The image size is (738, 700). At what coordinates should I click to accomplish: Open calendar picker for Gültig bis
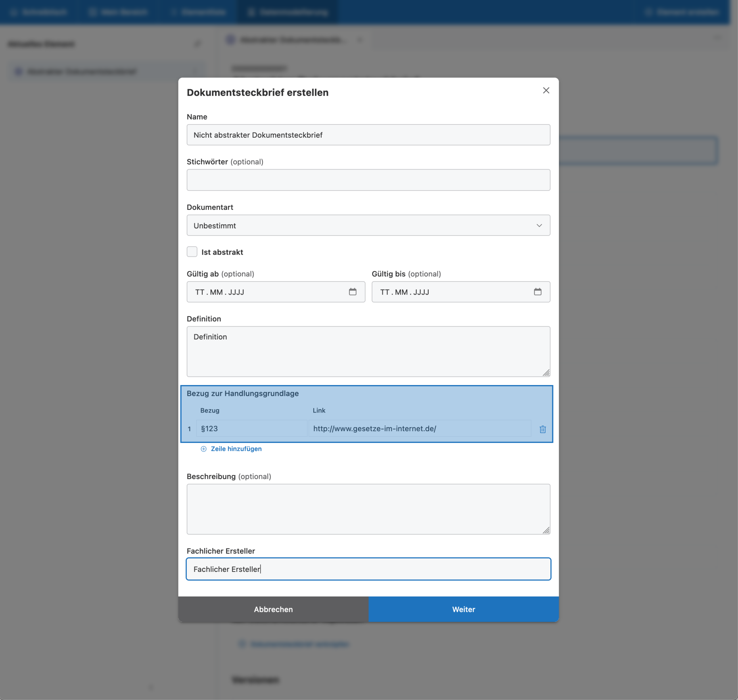(537, 292)
